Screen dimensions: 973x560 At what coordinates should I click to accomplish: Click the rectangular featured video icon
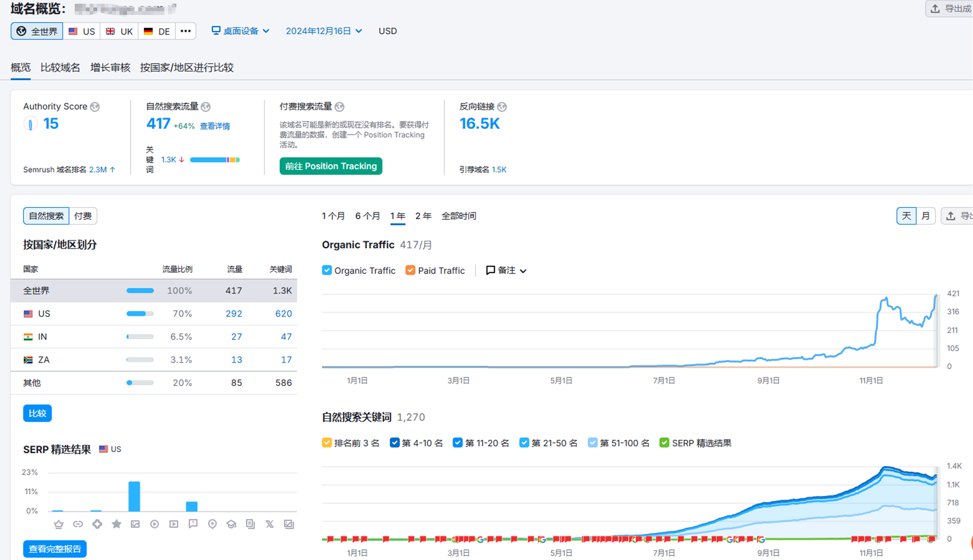pos(174,524)
